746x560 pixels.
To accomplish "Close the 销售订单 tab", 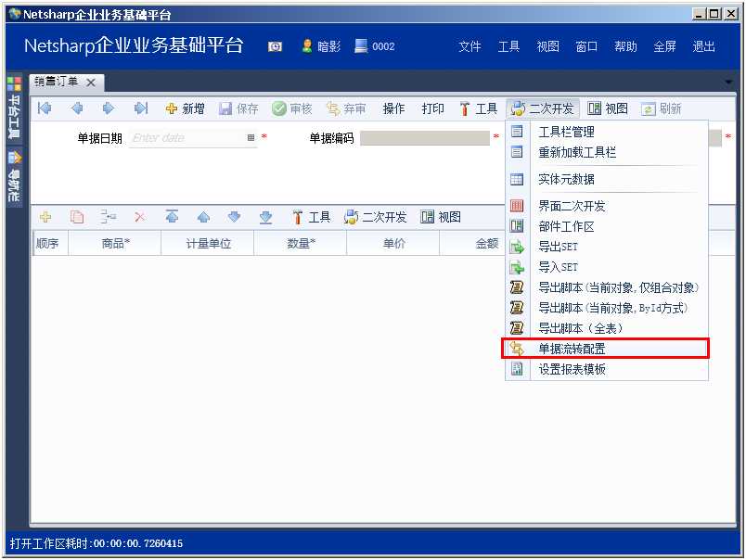I will click(91, 83).
